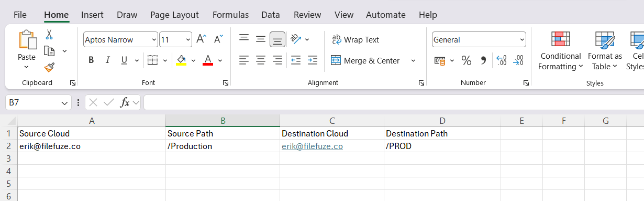Expand Copy options arrow
The width and height of the screenshot is (644, 201).
[64, 51]
